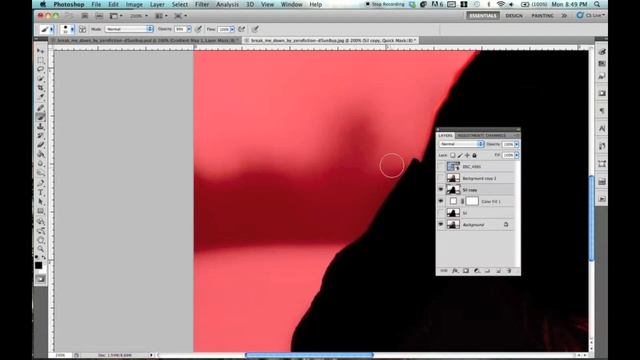Hide the Background layer

point(441,224)
